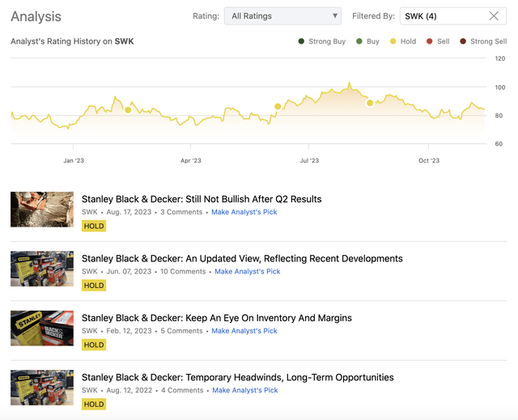Image resolution: width=518 pixels, height=420 pixels.
Task: Clear the SWK filter with X icon
Action: click(x=494, y=16)
